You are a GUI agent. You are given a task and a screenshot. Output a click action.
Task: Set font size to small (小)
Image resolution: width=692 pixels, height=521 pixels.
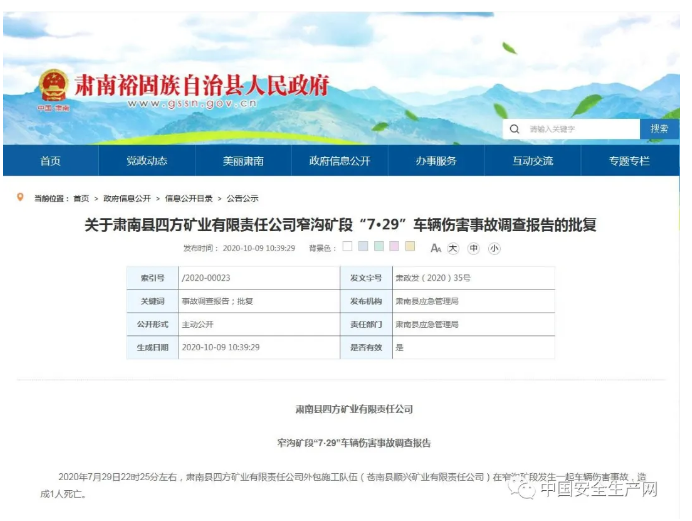point(493,248)
